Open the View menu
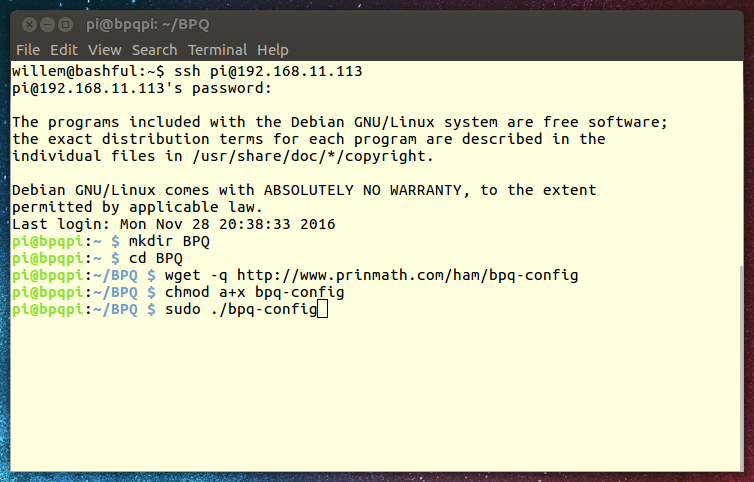Viewport: 754px width, 482px height. tap(104, 50)
